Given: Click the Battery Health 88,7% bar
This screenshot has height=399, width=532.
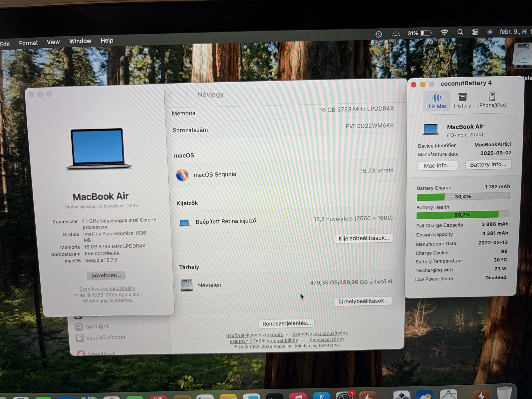Looking at the screenshot, I should click(x=462, y=215).
